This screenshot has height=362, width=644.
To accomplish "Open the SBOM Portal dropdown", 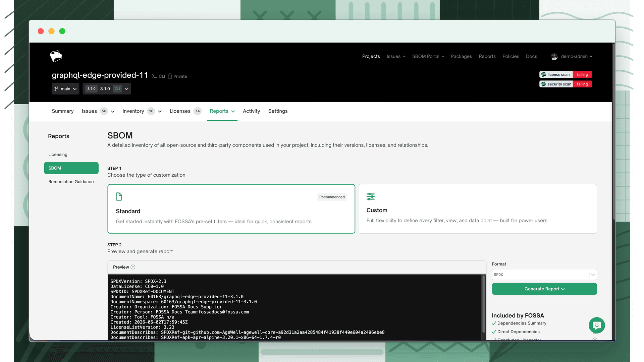I will tap(428, 56).
